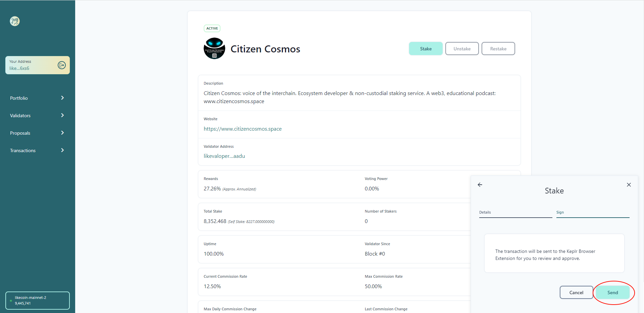644x313 pixels.
Task: Select the 50.00% max commission rate
Action: click(373, 286)
